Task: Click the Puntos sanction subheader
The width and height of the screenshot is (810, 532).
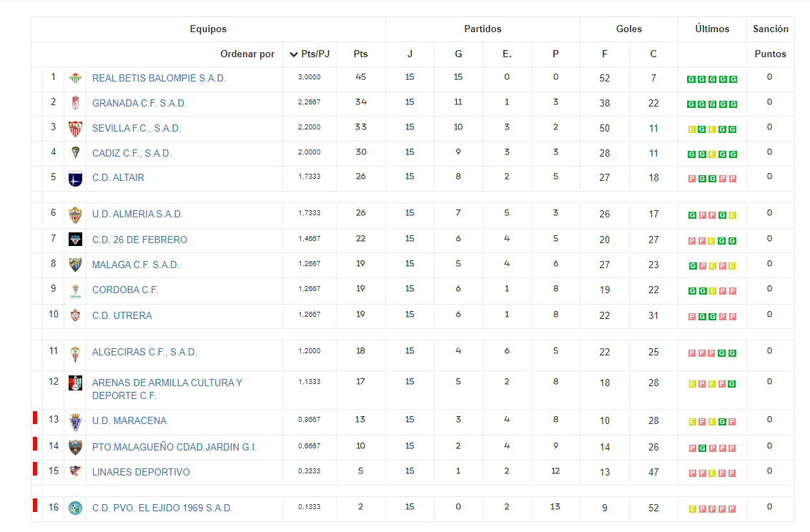Action: (770, 54)
